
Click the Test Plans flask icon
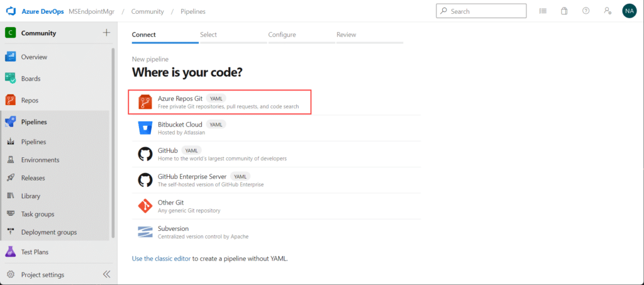10,252
